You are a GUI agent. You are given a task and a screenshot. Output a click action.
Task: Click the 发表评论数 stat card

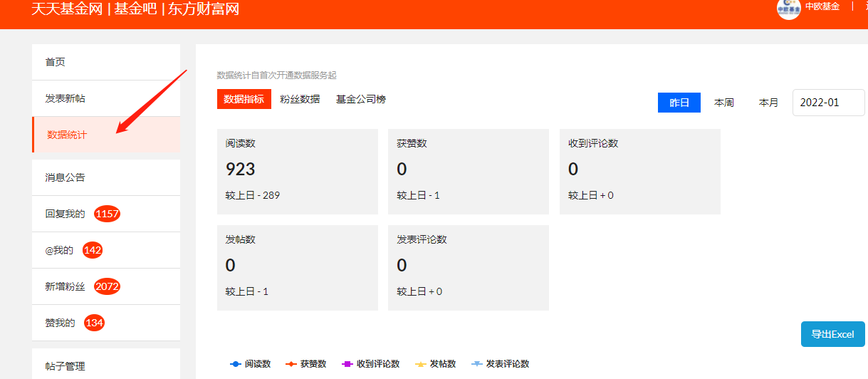pos(469,268)
